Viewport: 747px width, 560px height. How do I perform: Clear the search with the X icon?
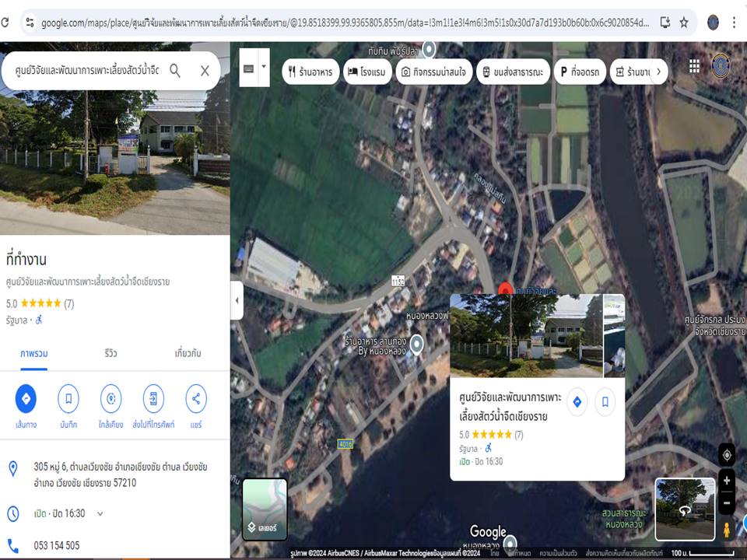pos(205,71)
